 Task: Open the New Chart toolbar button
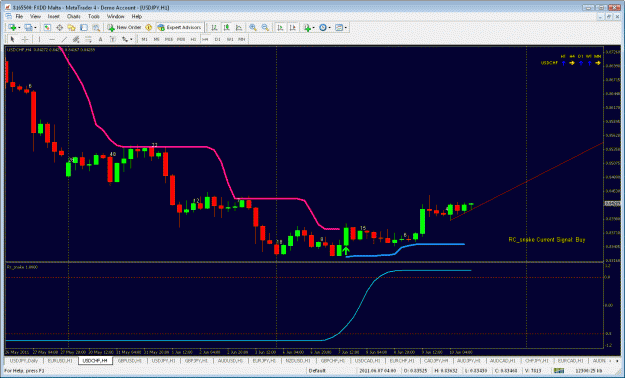coord(12,28)
